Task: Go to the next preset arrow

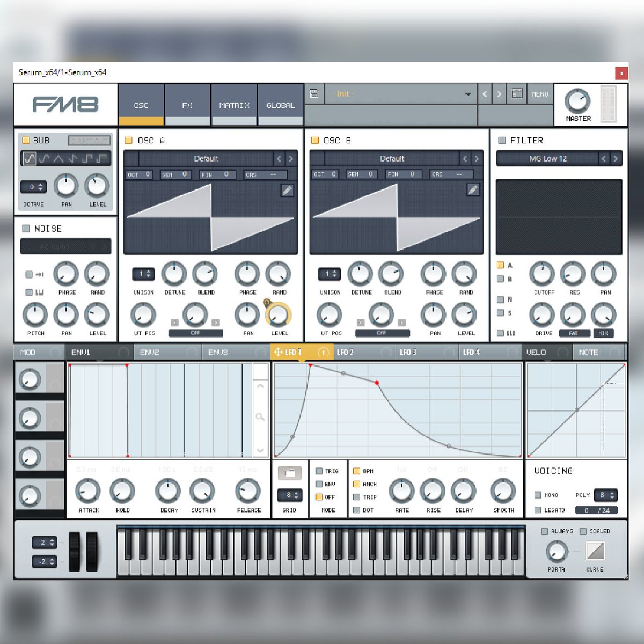Action: (x=500, y=94)
